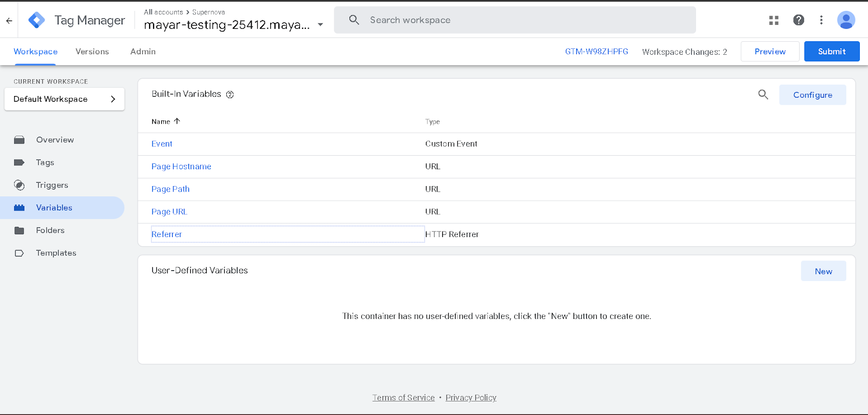Viewport: 868px width, 415px height.
Task: Click the search magnifier in the workspace bar
Action: (354, 20)
